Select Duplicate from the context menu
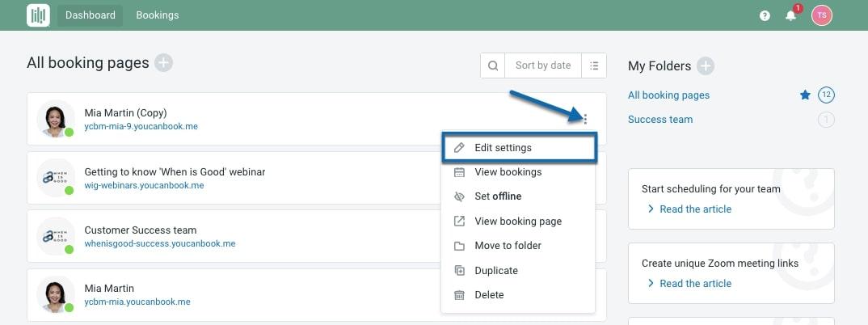Viewport: 868px width, 325px height. 496,271
